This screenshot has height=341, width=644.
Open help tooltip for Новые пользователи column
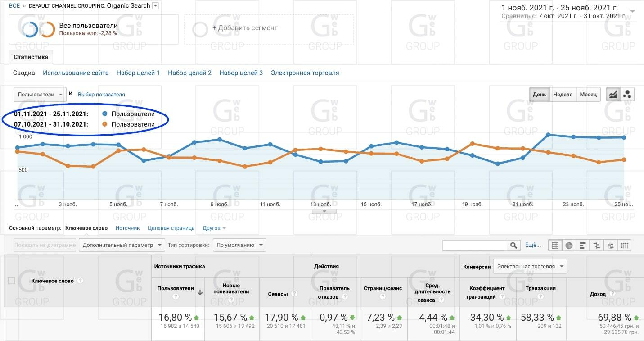231,299
